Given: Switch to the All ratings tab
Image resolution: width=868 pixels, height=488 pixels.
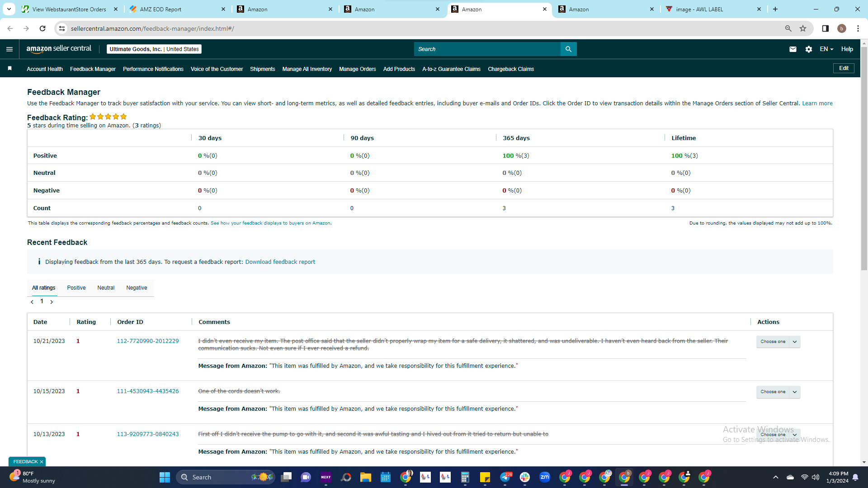Looking at the screenshot, I should pyautogui.click(x=44, y=288).
